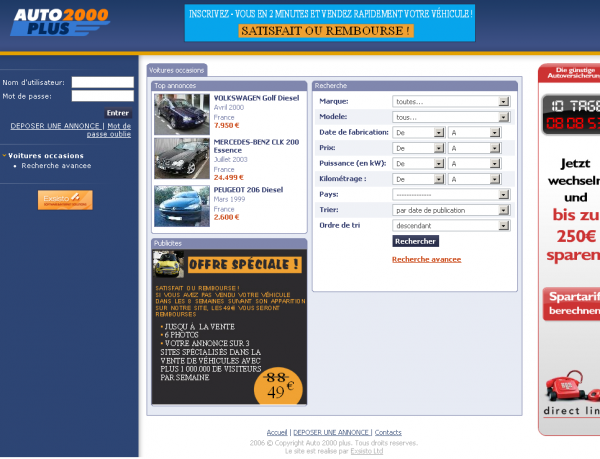The height and width of the screenshot is (459, 600).
Task: Open Recherche avancee in the sidebar menu
Action: (56, 166)
